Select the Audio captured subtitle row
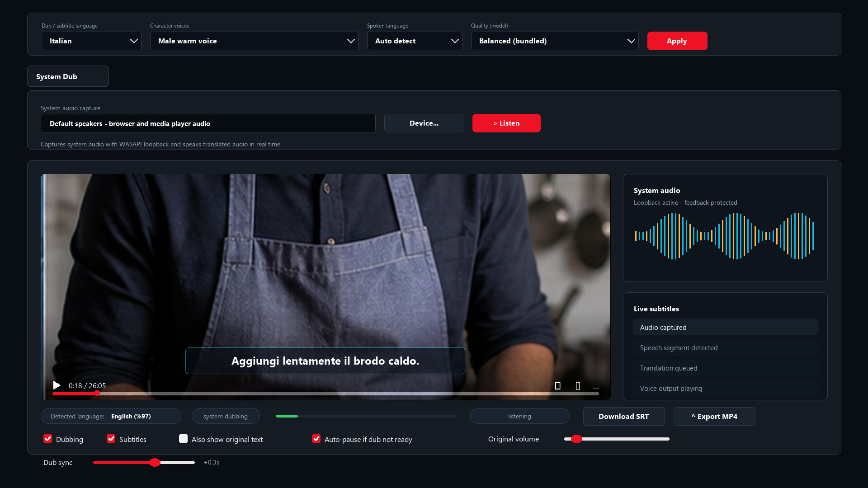Viewport: 868px width, 488px height. pos(725,327)
